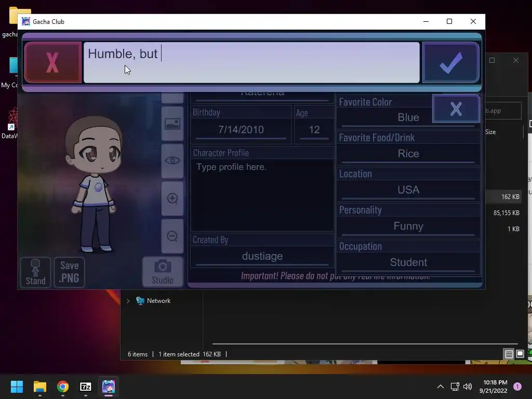This screenshot has height=399, width=532.
Task: Edit the Created By field dustiage
Action: (262, 256)
